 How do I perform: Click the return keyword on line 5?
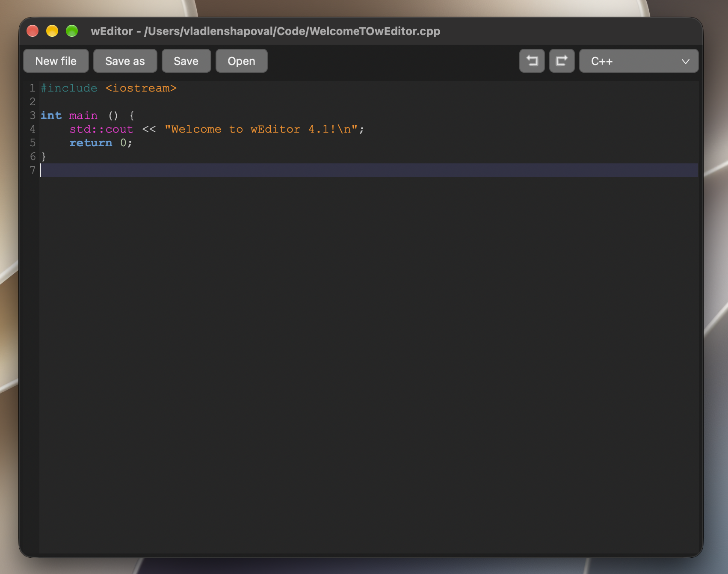pos(91,143)
